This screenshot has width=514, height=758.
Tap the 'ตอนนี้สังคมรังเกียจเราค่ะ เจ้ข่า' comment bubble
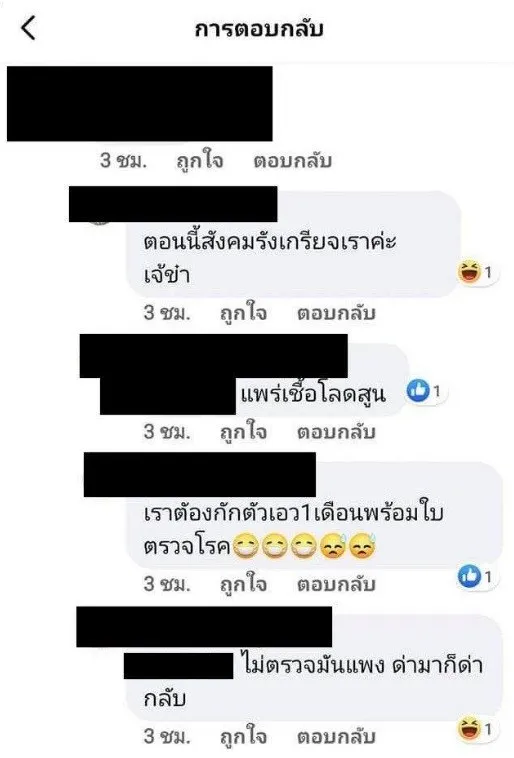293,244
